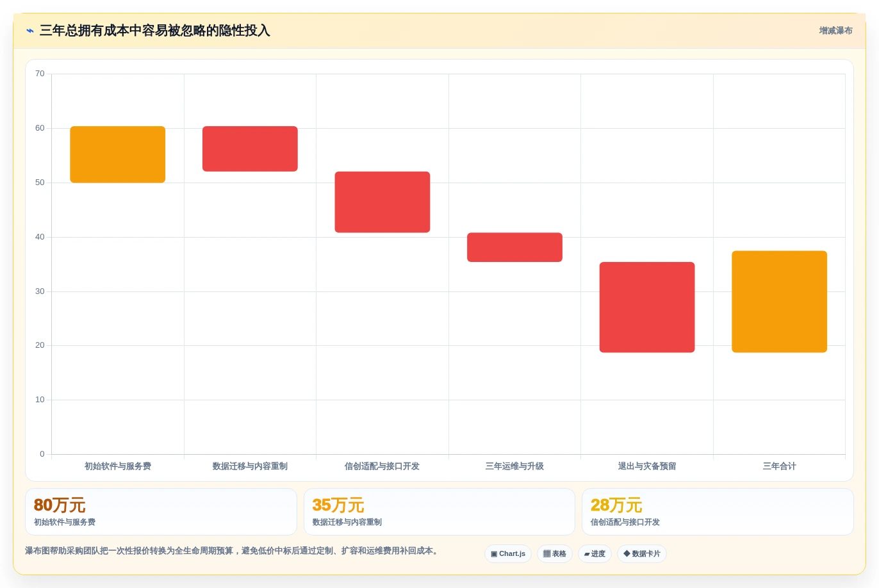Click the red 退出与灾备预留 bar
This screenshot has width=879, height=588.
coord(647,307)
